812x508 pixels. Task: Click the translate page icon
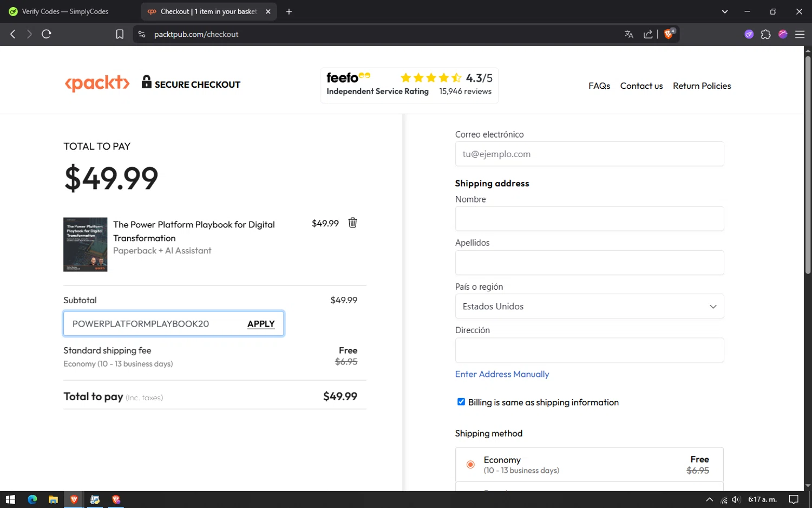point(628,34)
